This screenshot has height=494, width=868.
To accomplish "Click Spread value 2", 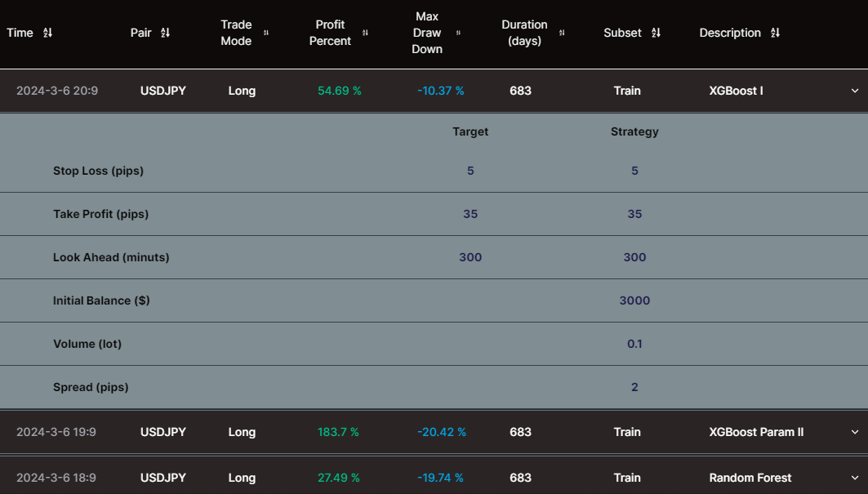I will coord(634,386).
